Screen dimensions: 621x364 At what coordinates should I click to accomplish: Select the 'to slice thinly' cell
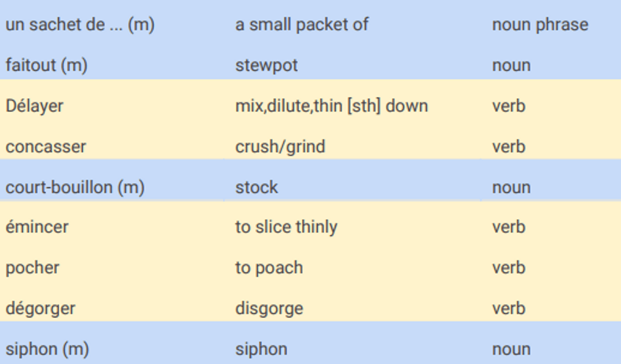[x=352, y=227]
